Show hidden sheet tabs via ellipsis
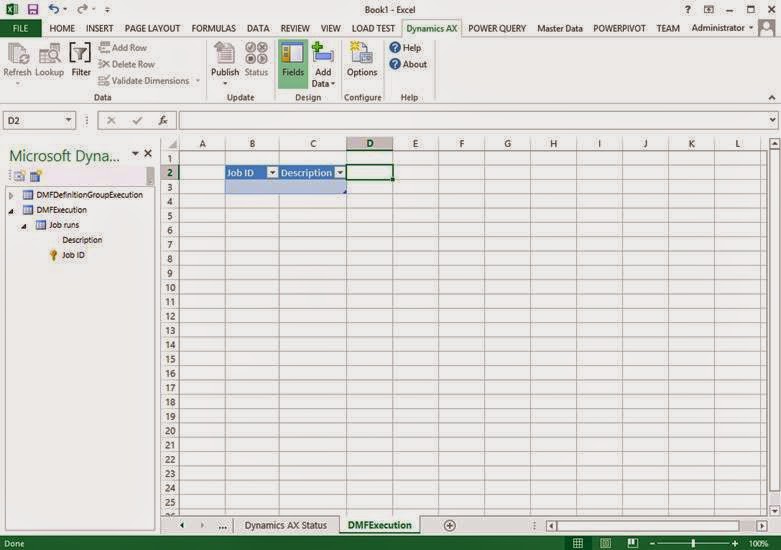 pyautogui.click(x=222, y=526)
